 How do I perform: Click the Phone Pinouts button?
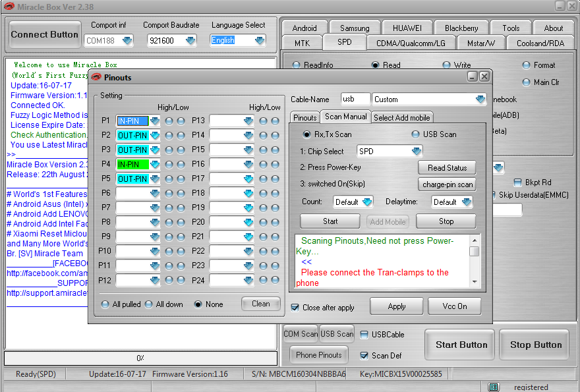pyautogui.click(x=319, y=355)
